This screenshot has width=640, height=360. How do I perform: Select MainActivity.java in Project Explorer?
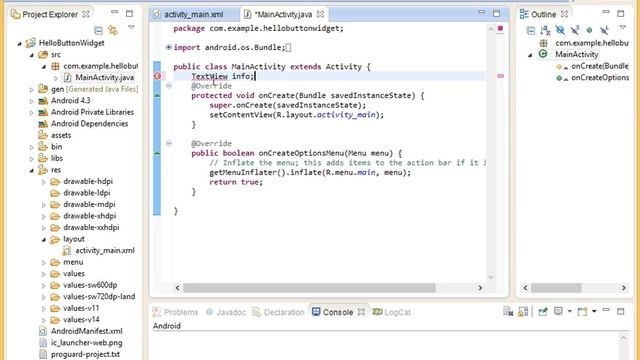coord(104,77)
